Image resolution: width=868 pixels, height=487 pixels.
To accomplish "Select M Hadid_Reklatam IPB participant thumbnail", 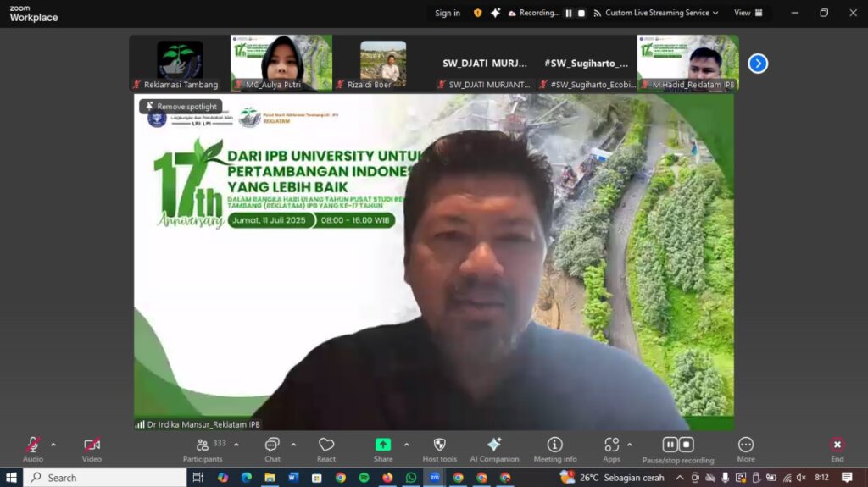I will pos(688,63).
